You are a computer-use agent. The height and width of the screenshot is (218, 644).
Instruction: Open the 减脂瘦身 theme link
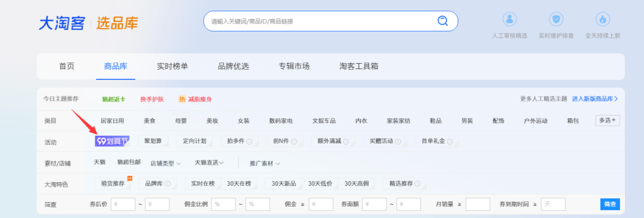coord(200,99)
